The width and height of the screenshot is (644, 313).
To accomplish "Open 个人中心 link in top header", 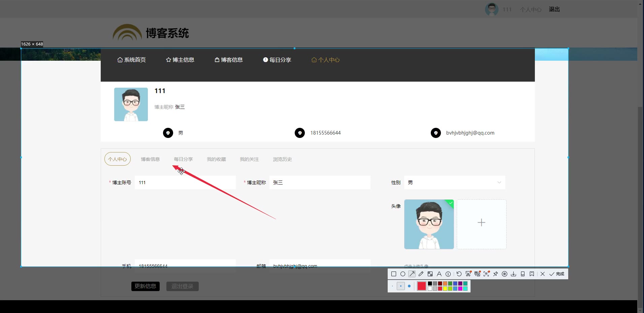I will pyautogui.click(x=531, y=9).
